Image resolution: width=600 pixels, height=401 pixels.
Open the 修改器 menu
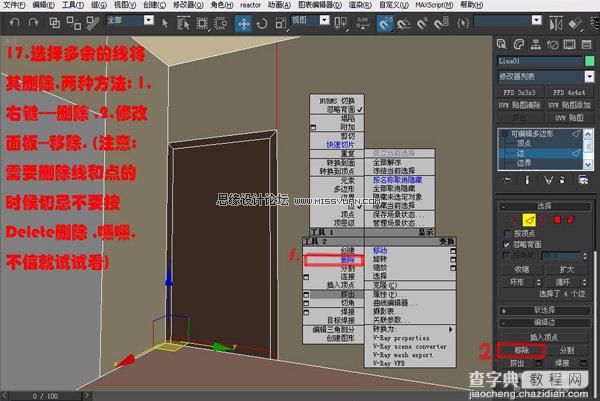click(x=188, y=5)
